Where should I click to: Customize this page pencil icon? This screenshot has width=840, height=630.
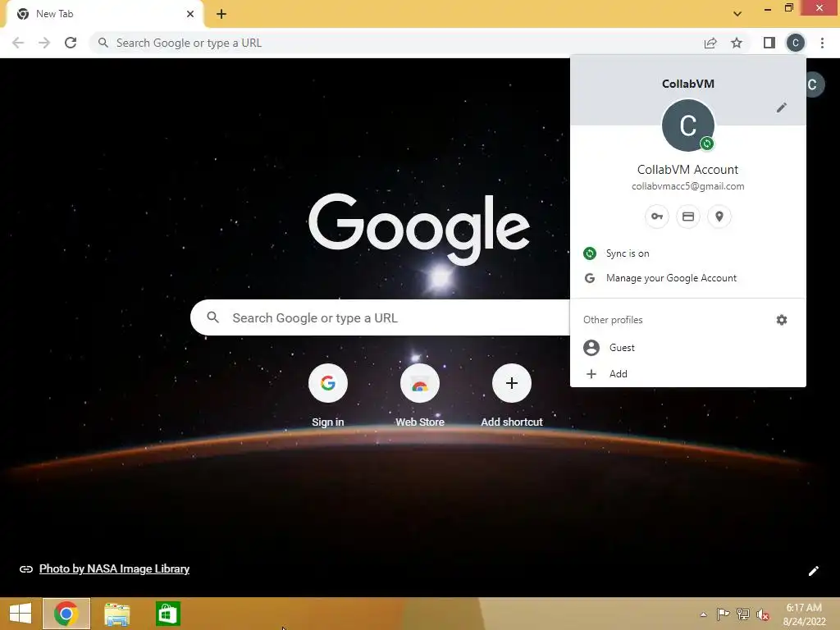click(x=813, y=571)
